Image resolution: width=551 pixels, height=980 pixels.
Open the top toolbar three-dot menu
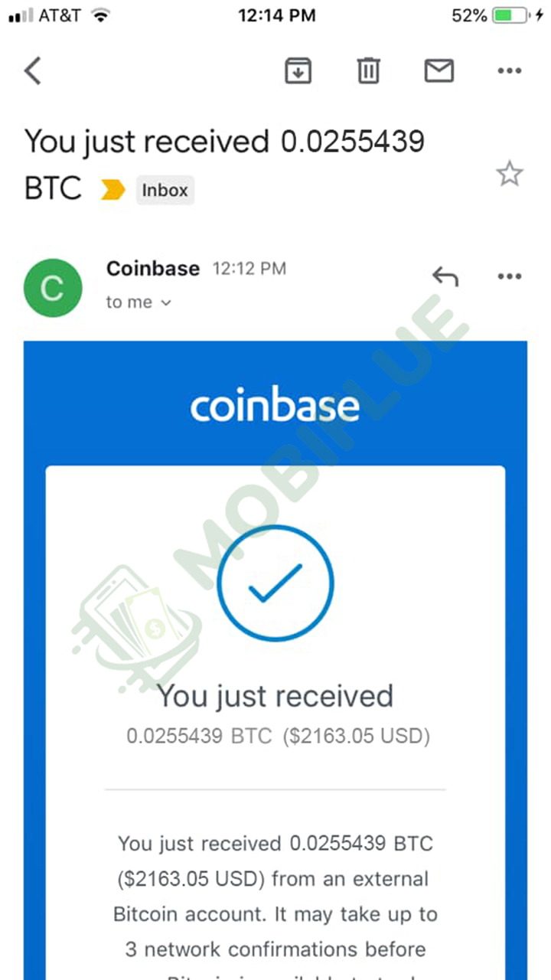click(510, 71)
